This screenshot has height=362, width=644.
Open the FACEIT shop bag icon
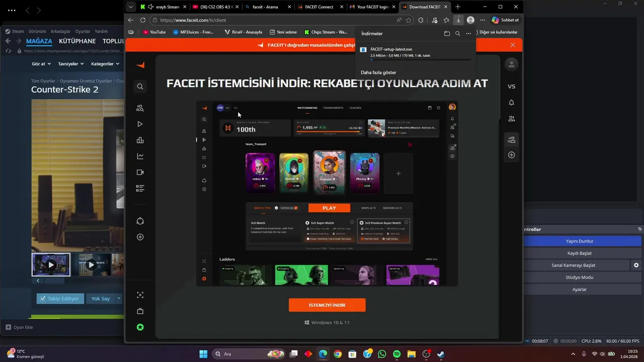coord(140,311)
